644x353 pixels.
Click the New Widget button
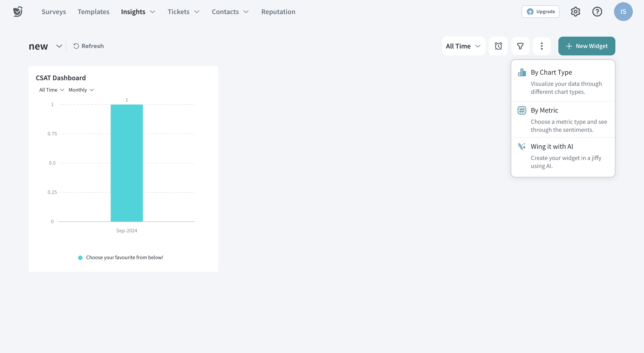[x=587, y=46]
